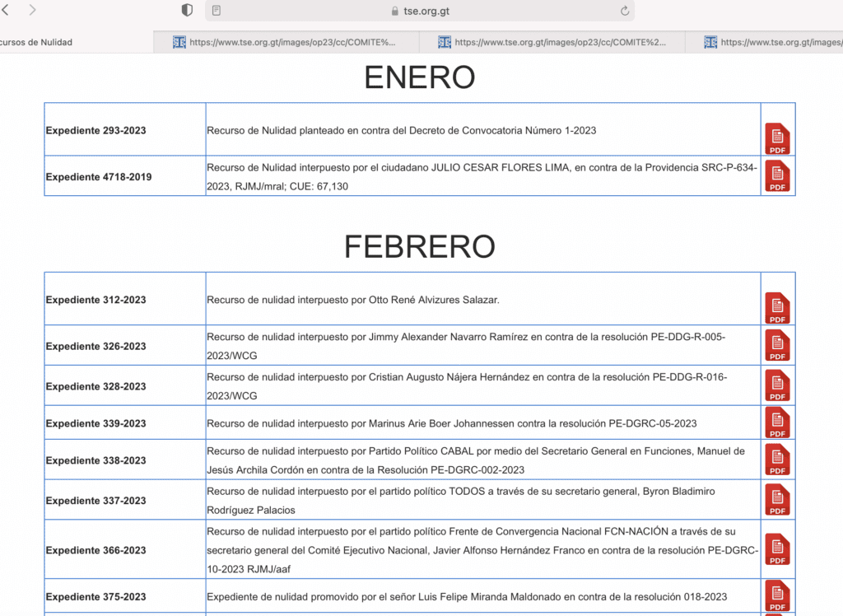
Task: Open PDF for Expediente 312-2023
Action: 777,308
